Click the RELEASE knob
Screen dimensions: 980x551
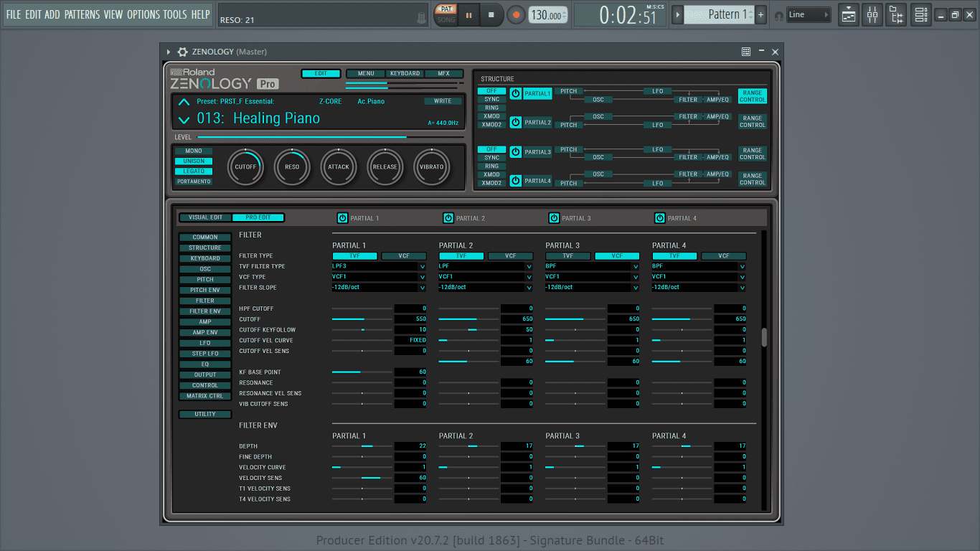[x=385, y=167]
